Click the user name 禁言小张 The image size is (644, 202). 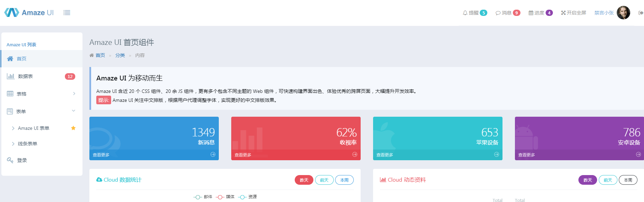point(604,13)
